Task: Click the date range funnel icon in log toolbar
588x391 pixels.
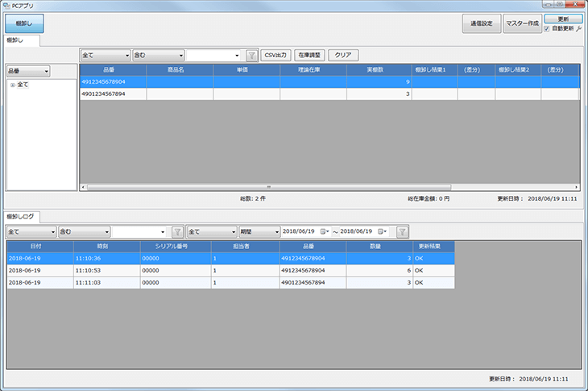Action: click(x=402, y=231)
